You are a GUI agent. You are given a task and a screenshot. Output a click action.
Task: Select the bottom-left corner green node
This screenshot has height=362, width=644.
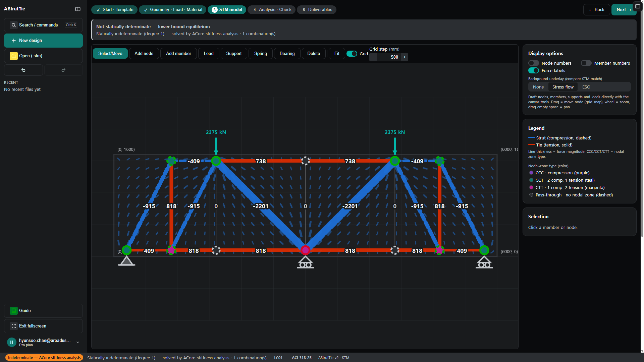point(126,250)
